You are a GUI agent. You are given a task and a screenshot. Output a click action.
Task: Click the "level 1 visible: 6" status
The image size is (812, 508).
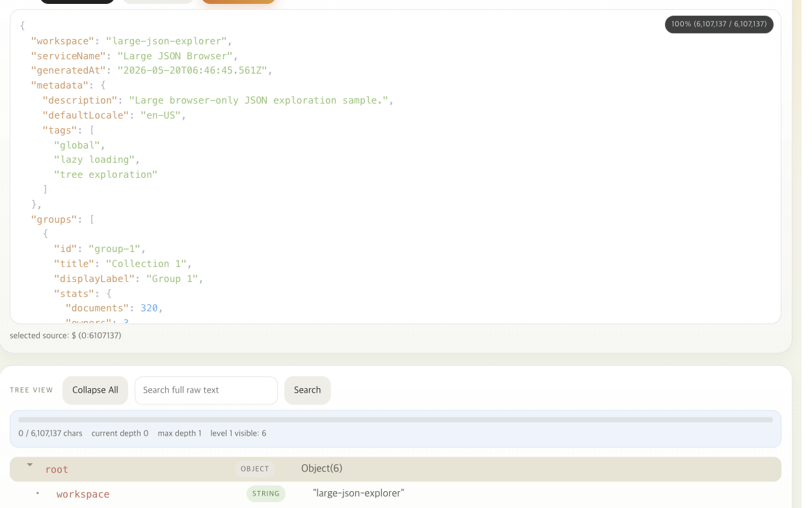[238, 433]
